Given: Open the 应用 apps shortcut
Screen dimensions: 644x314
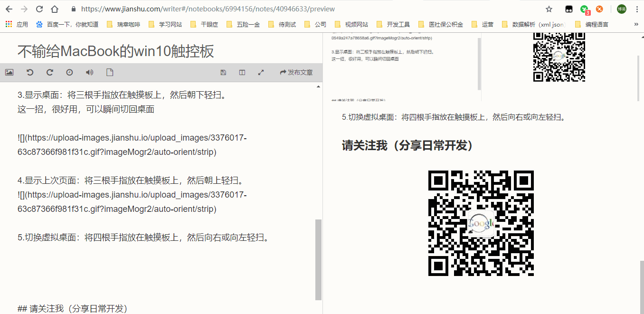Looking at the screenshot, I should 17,24.
